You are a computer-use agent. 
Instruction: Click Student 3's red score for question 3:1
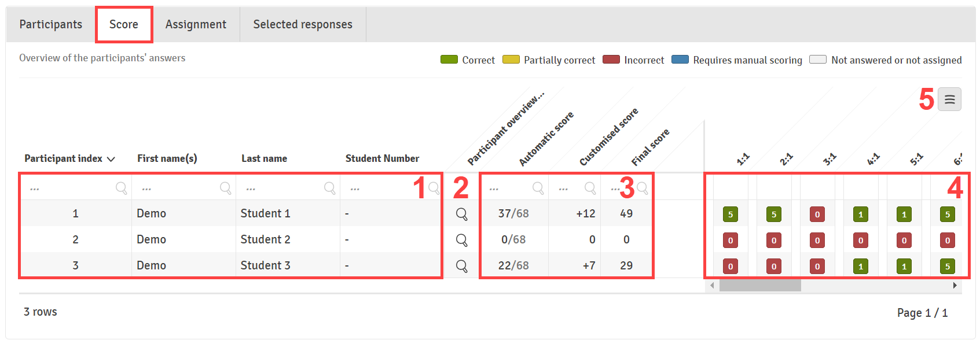pyautogui.click(x=817, y=267)
